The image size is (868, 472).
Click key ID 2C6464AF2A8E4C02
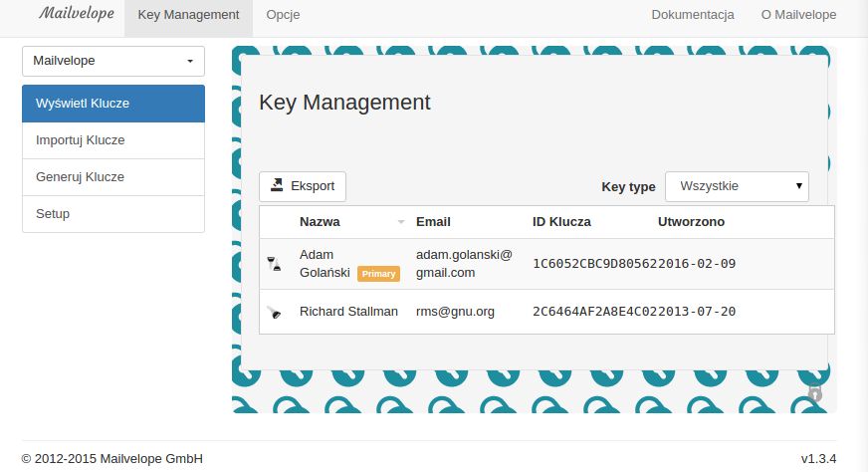tap(595, 312)
